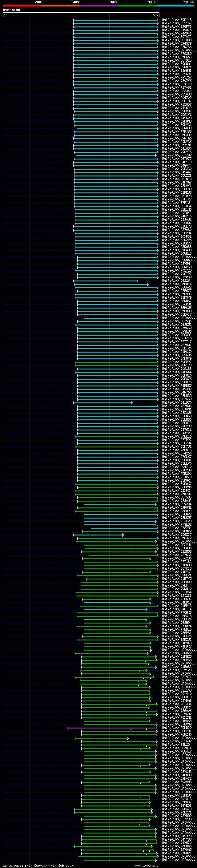Image resolution: width=197 pixels, height=868 pixels.
Task: Open the UniRef100_Q6ZZ92 entry
Action: coord(177,155)
